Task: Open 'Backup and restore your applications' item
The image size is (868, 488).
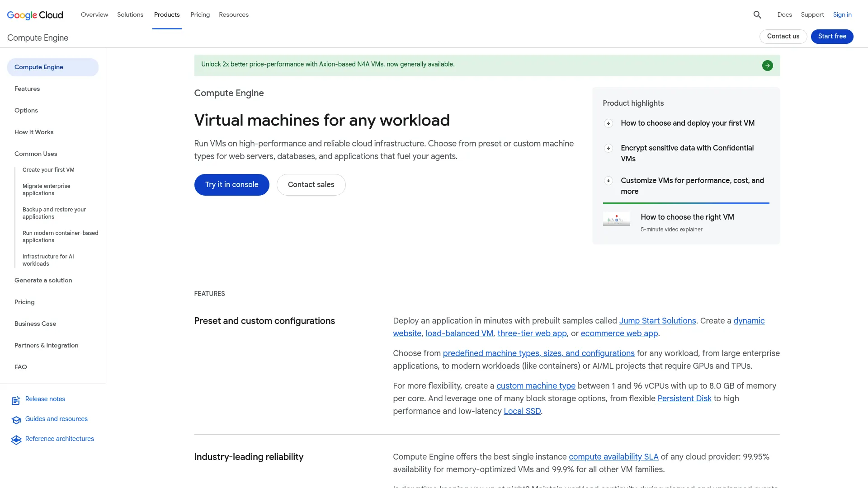Action: tap(54, 213)
